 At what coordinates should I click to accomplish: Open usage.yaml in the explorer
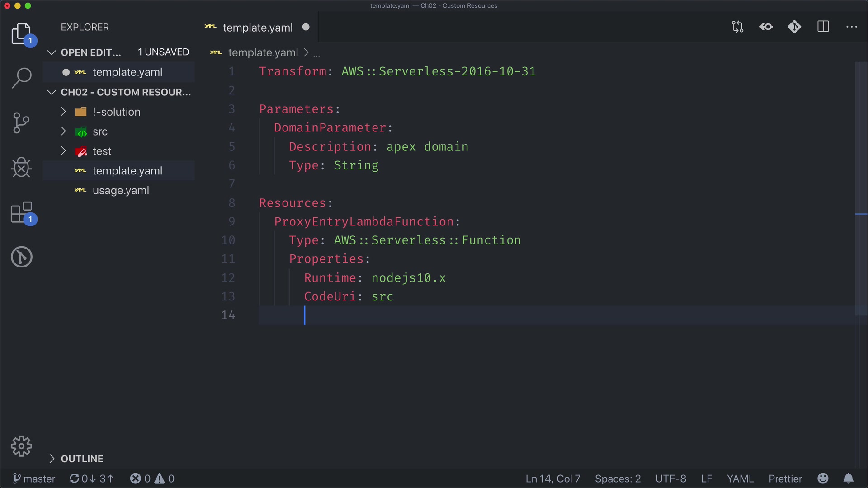121,191
